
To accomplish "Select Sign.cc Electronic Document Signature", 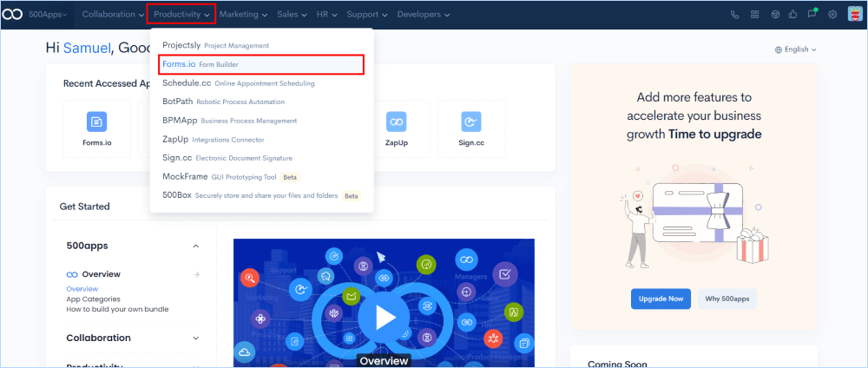I will click(261, 158).
